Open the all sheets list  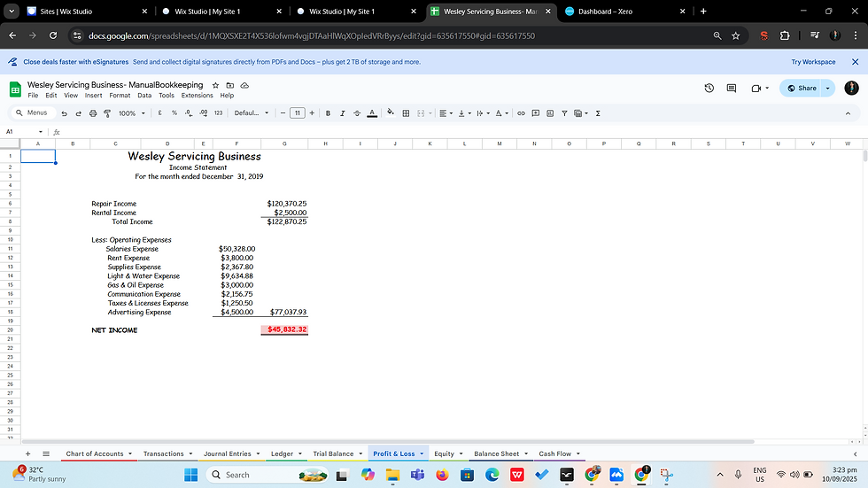pyautogui.click(x=46, y=453)
